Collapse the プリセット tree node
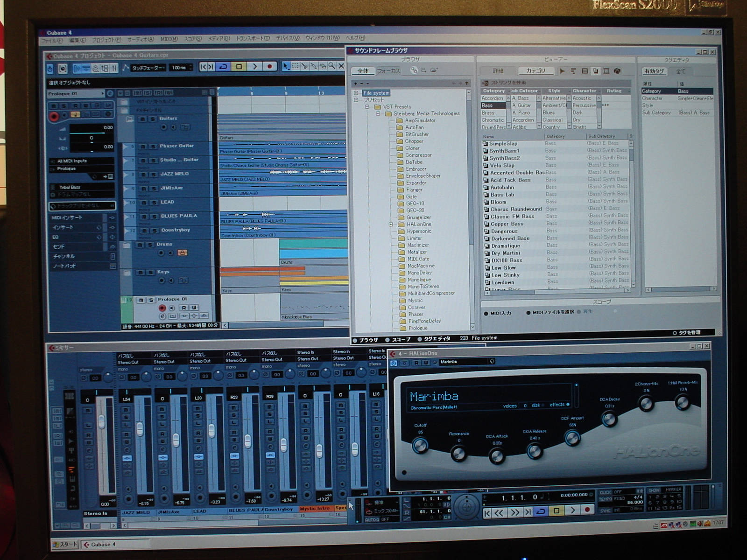 pyautogui.click(x=356, y=100)
